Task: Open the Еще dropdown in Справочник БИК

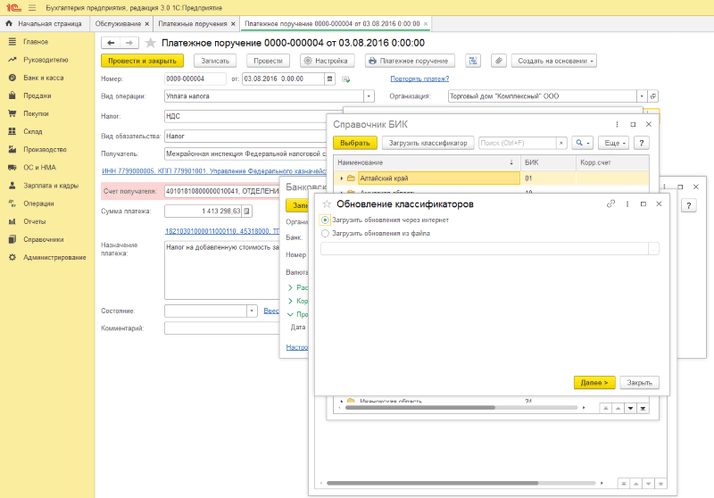Action: point(615,143)
